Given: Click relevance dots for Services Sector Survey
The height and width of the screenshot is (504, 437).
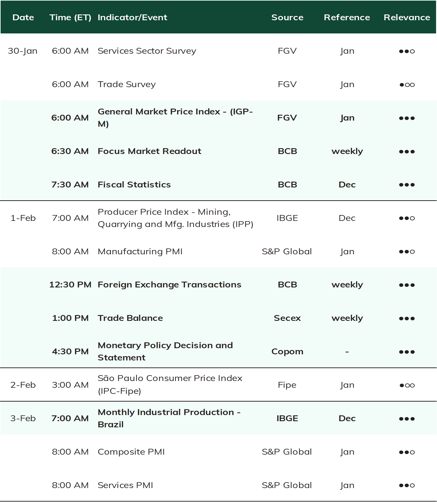Looking at the screenshot, I should pyautogui.click(x=407, y=51).
